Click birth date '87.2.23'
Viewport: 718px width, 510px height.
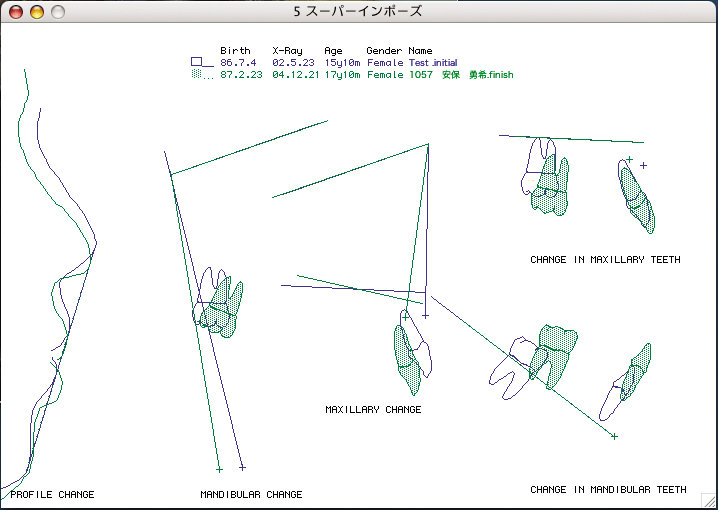(x=241, y=75)
